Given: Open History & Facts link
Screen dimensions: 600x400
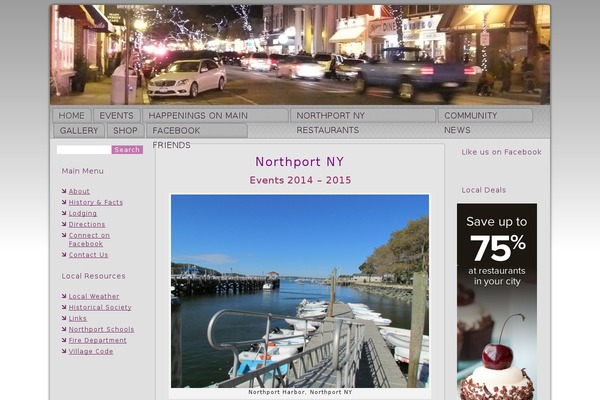Looking at the screenshot, I should point(96,202).
